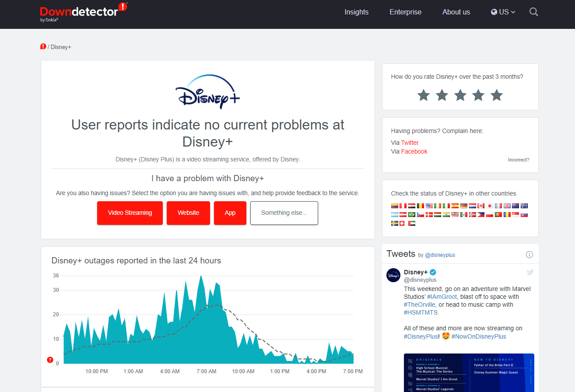
Task: Select the Japan flag
Action: (x=490, y=206)
